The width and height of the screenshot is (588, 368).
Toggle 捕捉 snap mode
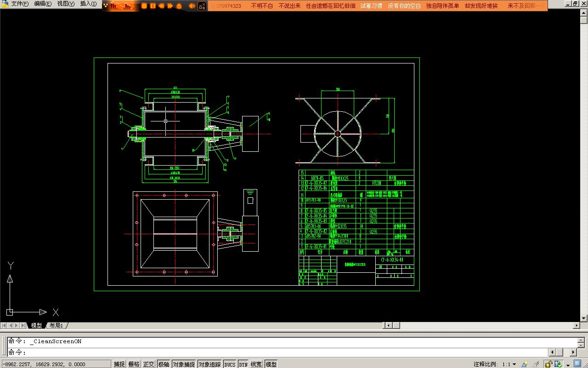pos(119,364)
